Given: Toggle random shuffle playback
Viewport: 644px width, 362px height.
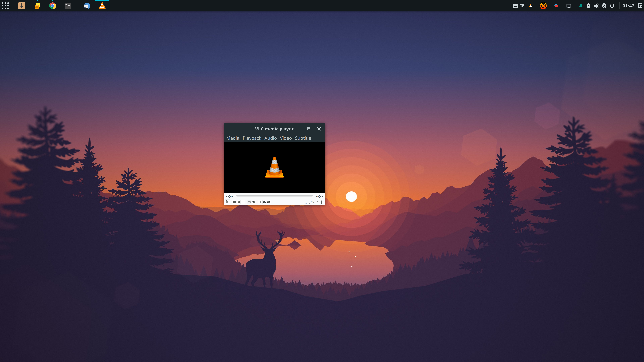Looking at the screenshot, I should coord(269,202).
